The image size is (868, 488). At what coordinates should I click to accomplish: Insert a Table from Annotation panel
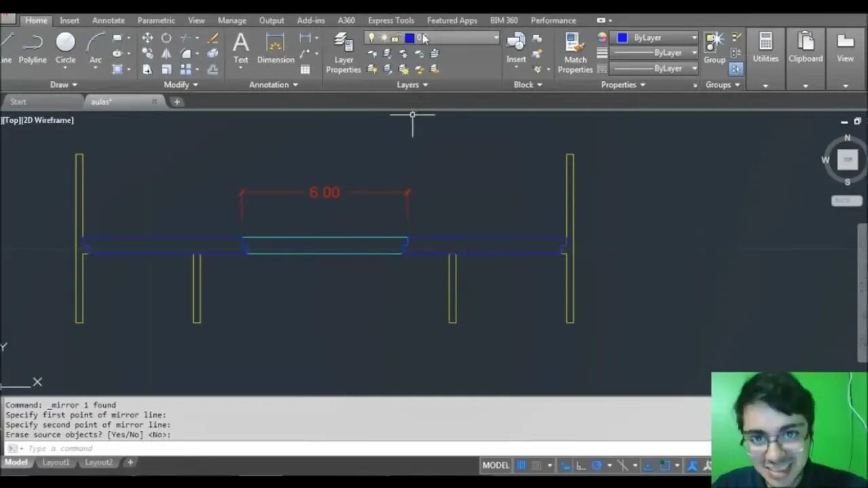(x=305, y=69)
